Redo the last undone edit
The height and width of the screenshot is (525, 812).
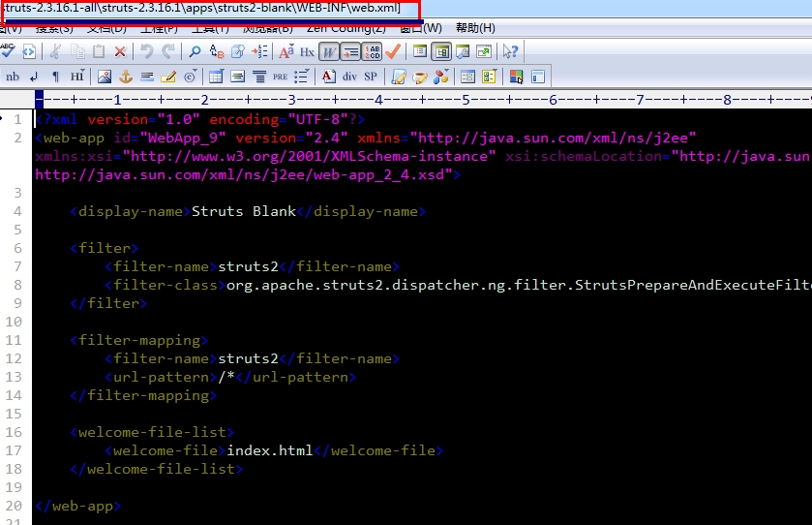(168, 51)
